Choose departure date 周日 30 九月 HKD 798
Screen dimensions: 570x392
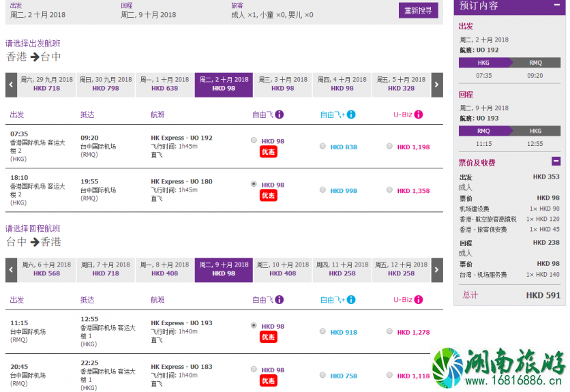tap(106, 85)
